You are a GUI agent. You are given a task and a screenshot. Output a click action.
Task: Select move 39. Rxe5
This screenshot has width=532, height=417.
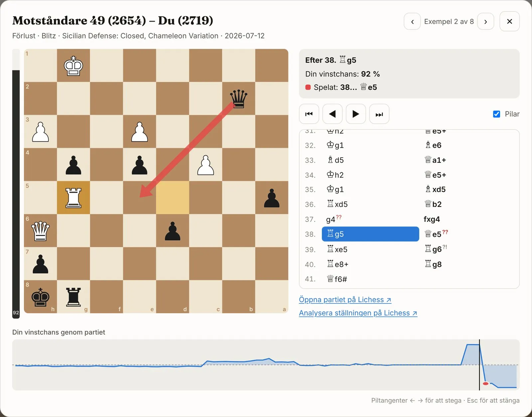337,249
